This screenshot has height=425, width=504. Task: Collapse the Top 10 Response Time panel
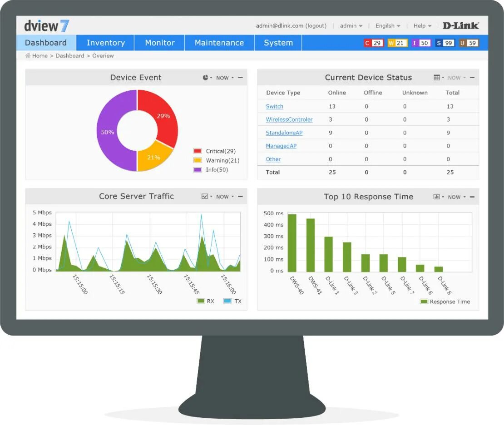tap(472, 197)
